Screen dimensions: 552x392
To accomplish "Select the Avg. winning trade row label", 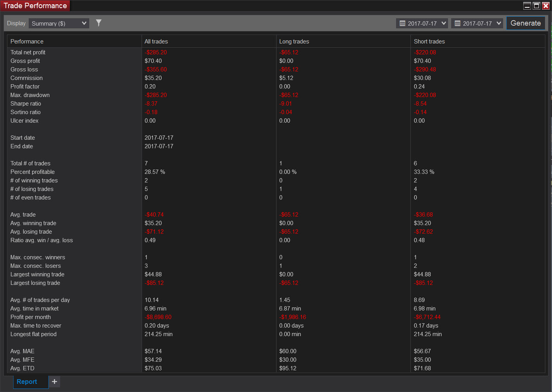I will 33,223.
